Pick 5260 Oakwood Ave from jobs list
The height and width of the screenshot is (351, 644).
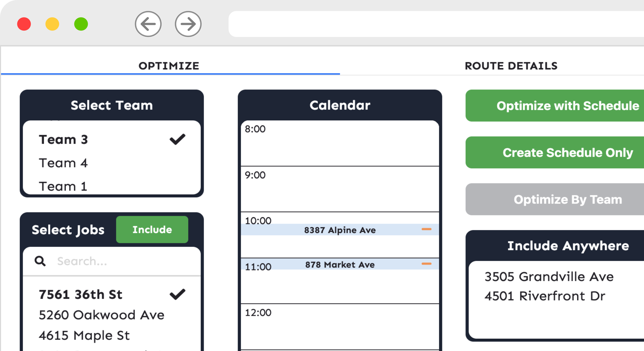click(x=112, y=315)
